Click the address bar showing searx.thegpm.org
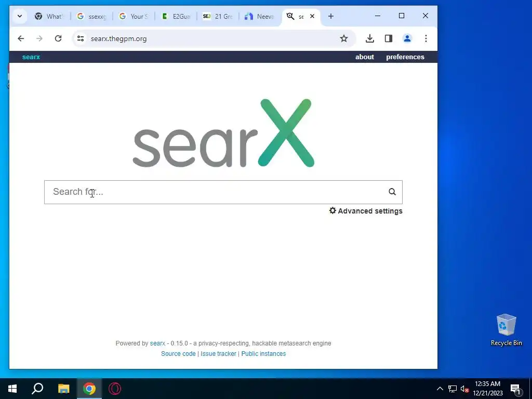The height and width of the screenshot is (399, 532). 214,38
